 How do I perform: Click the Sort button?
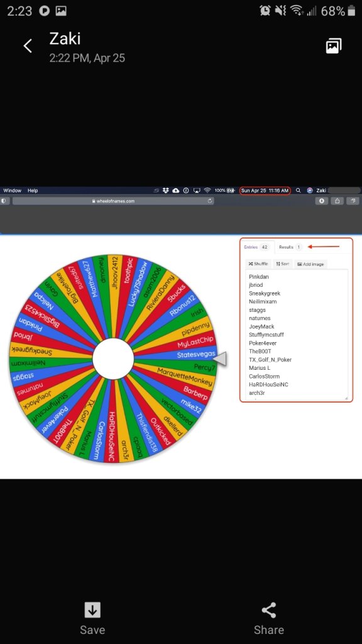pos(283,264)
